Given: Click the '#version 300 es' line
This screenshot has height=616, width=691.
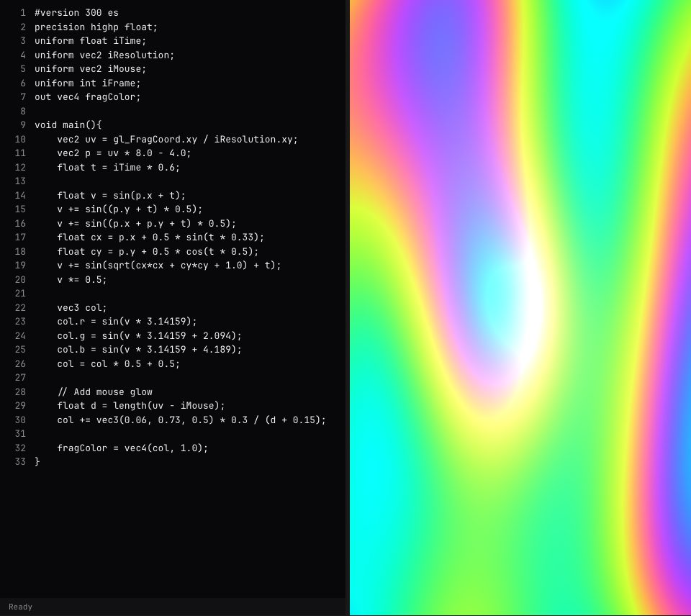Looking at the screenshot, I should click(77, 13).
